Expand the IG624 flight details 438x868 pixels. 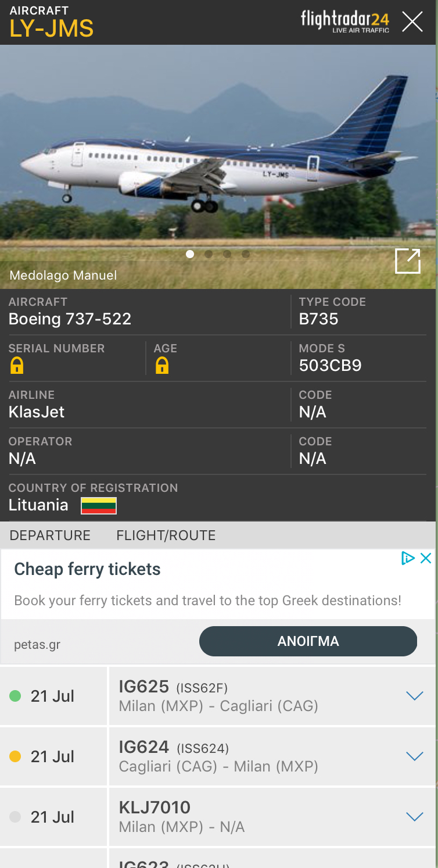[x=414, y=756]
